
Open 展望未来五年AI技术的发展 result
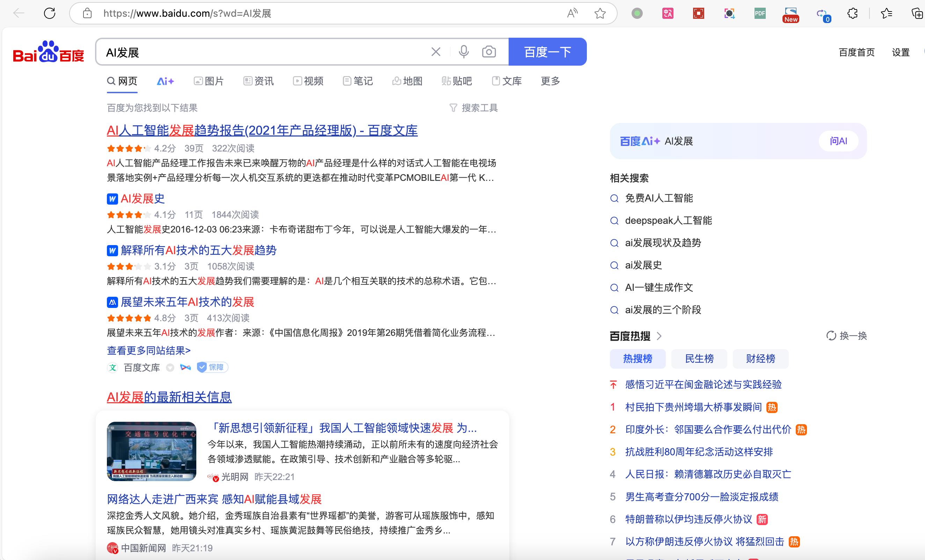click(187, 302)
